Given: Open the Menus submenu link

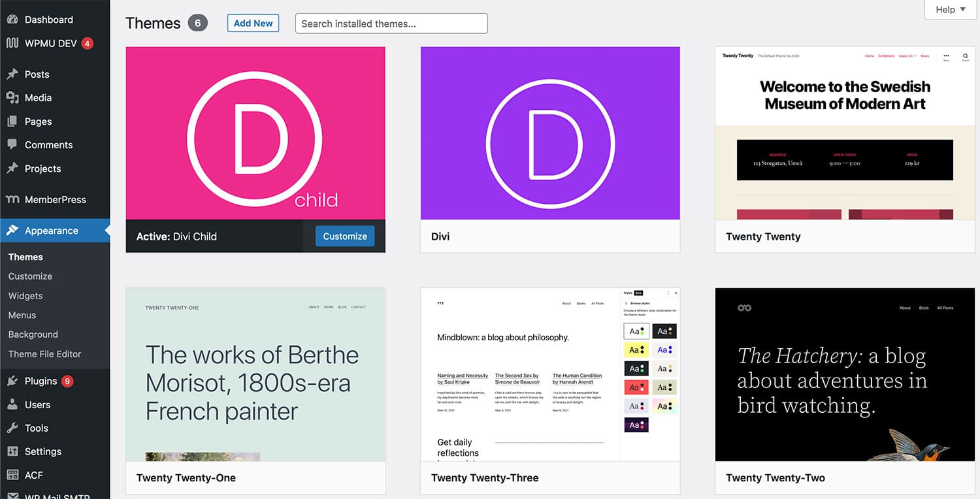Looking at the screenshot, I should 22,315.
